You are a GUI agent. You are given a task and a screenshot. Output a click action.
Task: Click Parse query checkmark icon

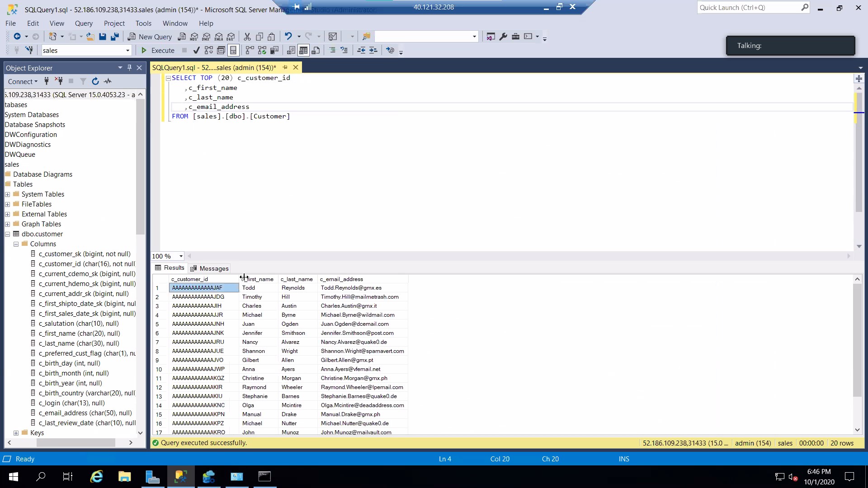[x=196, y=50]
